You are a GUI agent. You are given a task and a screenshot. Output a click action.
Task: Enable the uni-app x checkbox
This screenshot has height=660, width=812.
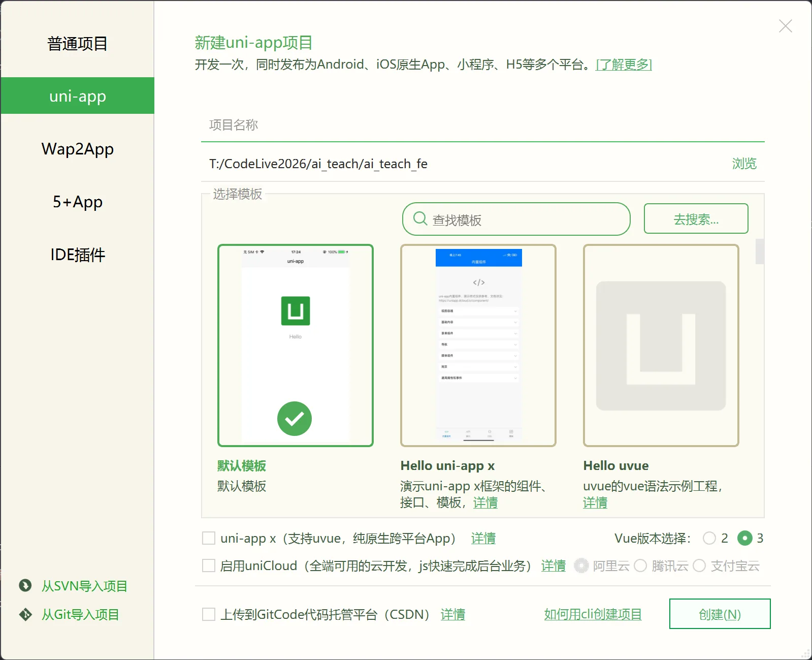pos(209,538)
